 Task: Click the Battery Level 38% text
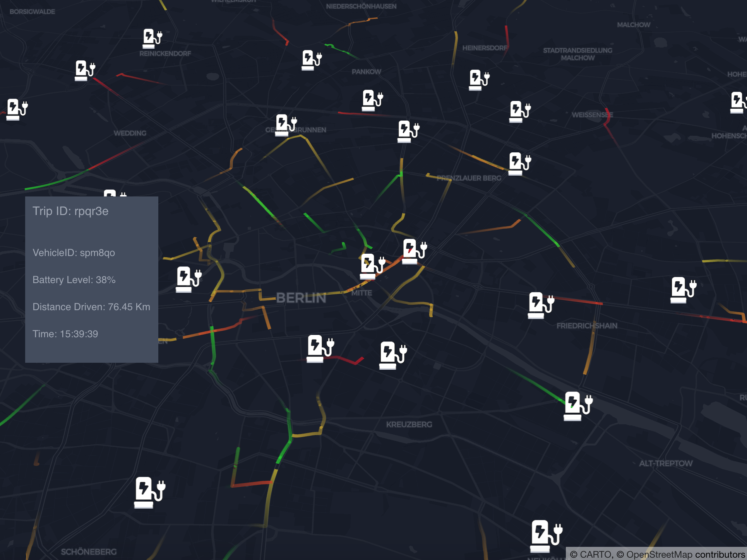pyautogui.click(x=74, y=280)
